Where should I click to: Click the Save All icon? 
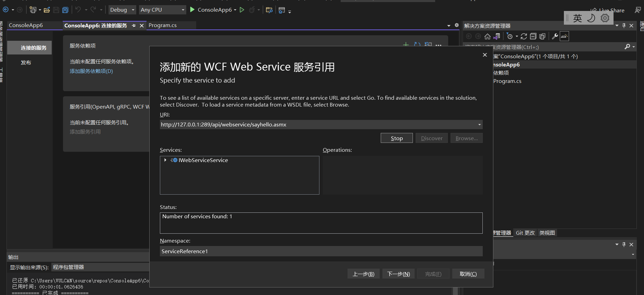point(65,10)
